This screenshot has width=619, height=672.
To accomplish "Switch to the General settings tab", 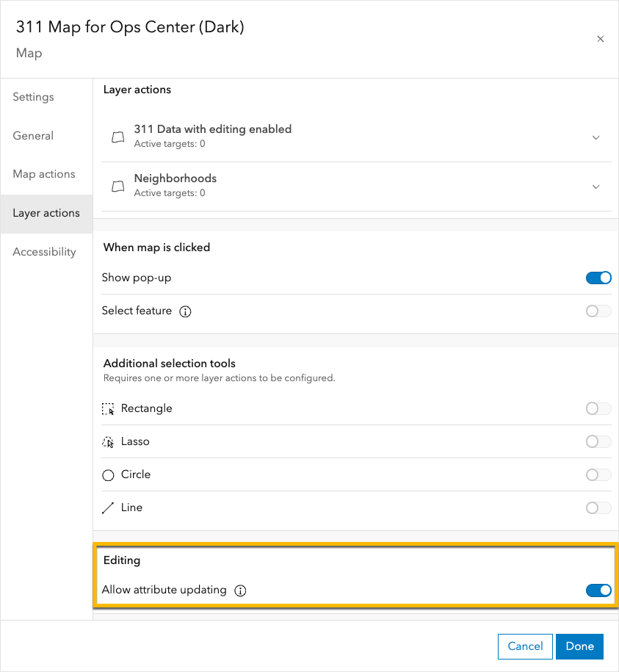I will tap(33, 135).
